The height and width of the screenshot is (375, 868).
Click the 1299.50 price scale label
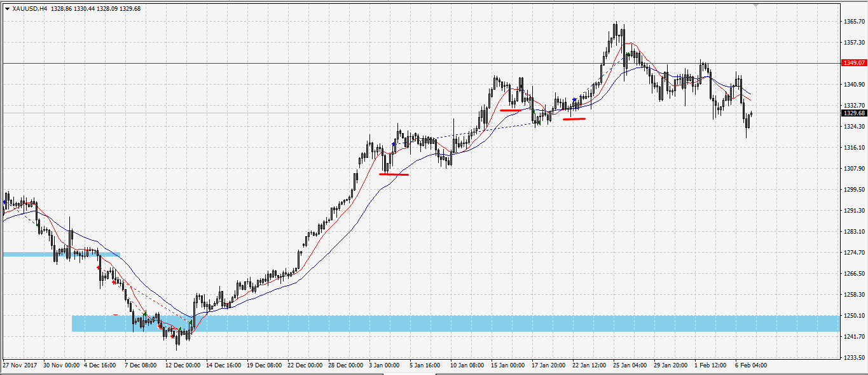854,189
